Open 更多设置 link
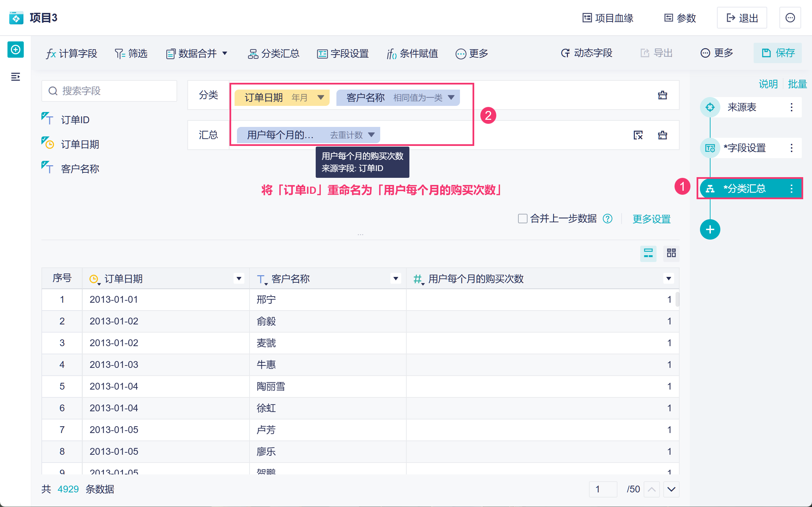The image size is (812, 507). (651, 219)
